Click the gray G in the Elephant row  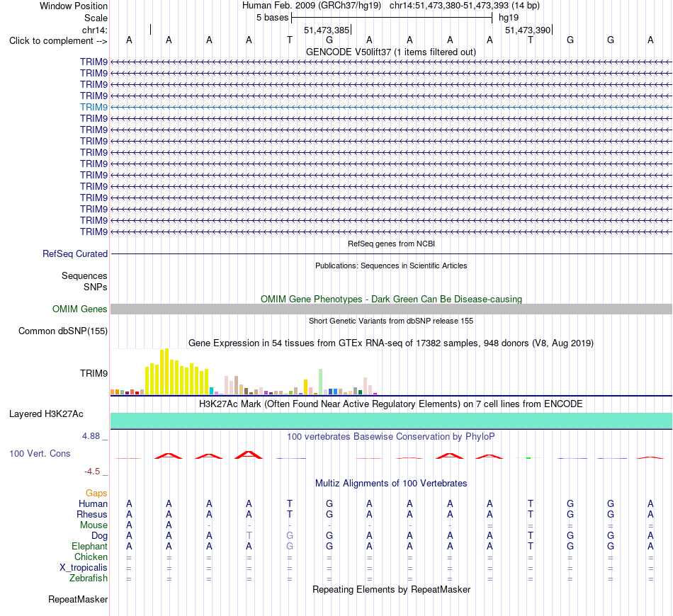(x=290, y=546)
